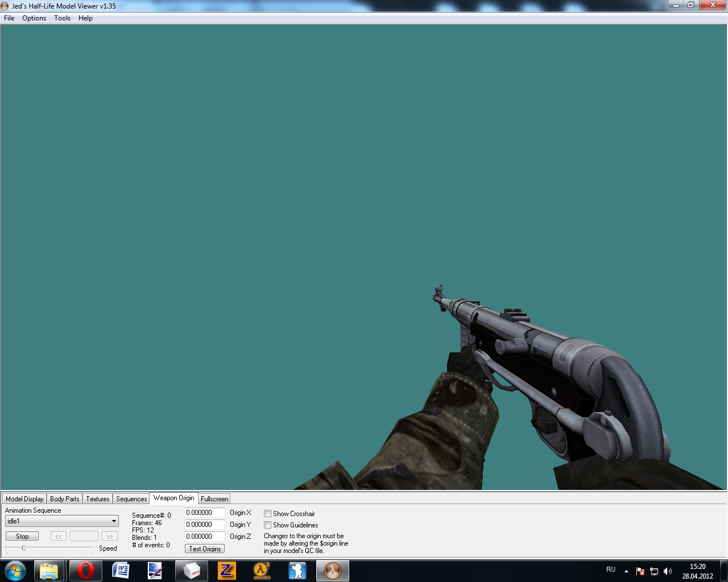Open the Windows Start menu

pos(15,570)
